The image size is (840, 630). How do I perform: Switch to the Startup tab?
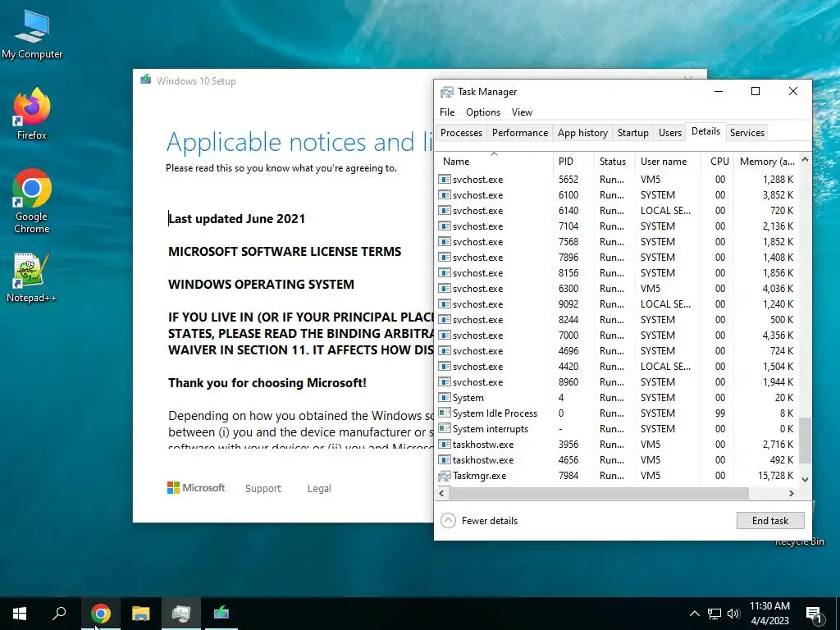(632, 133)
